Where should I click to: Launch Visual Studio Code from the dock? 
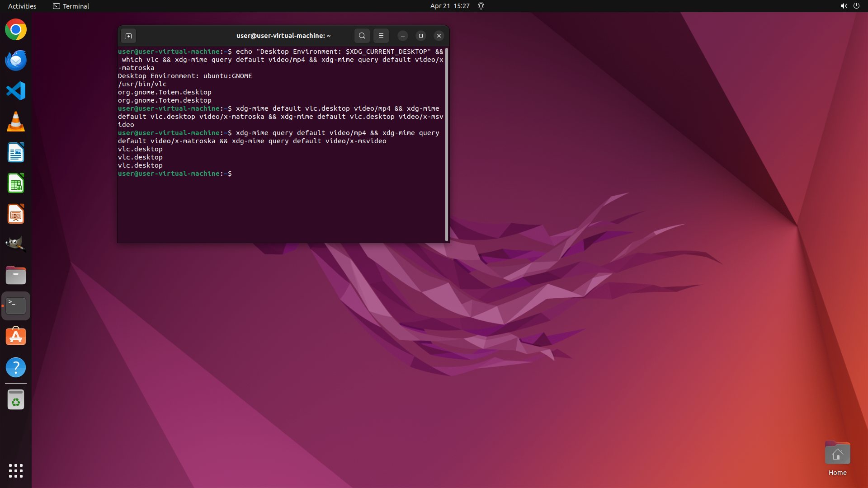pos(16,91)
